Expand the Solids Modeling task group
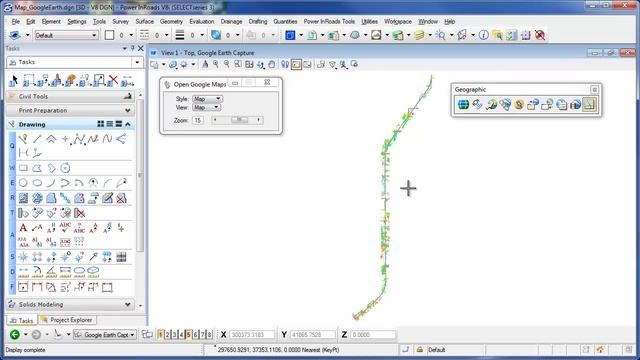The height and width of the screenshot is (360, 640). point(127,304)
